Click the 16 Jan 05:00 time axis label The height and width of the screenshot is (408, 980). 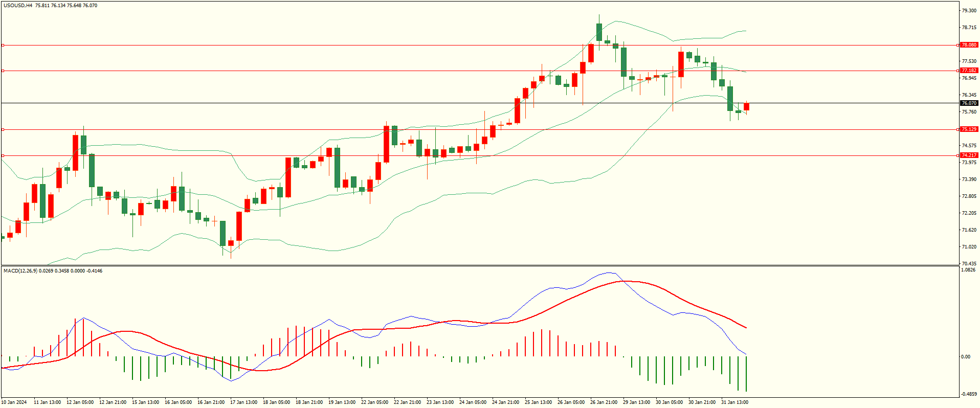coord(179,402)
